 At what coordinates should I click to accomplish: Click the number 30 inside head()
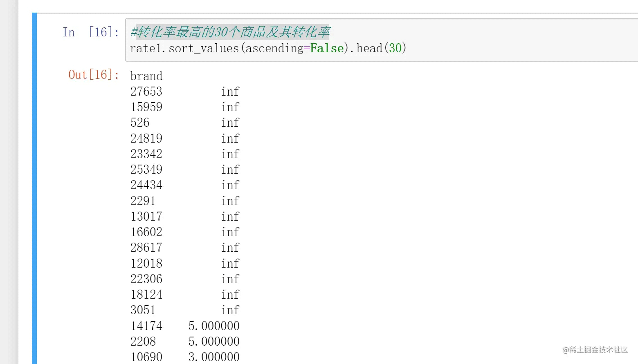pos(395,48)
